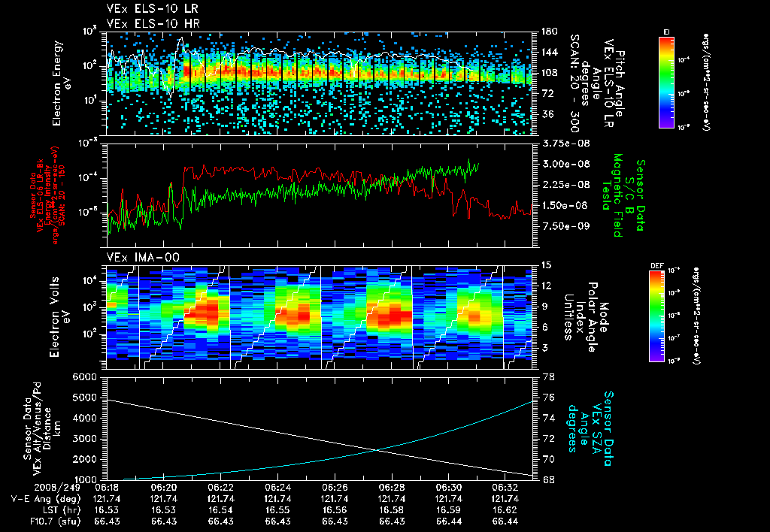This screenshot has height=532, width=770.
Task: Click the IMA-00 ion spectrogram panel
Action: click(319, 317)
